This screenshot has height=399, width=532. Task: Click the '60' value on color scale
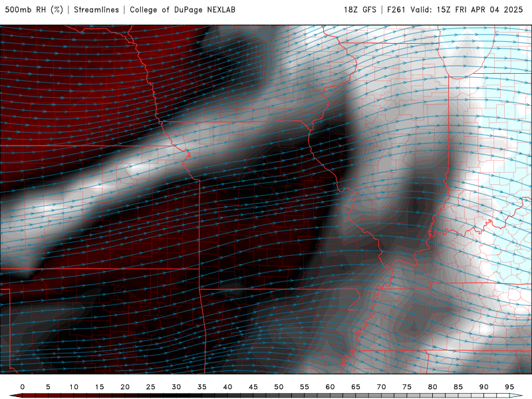330,387
